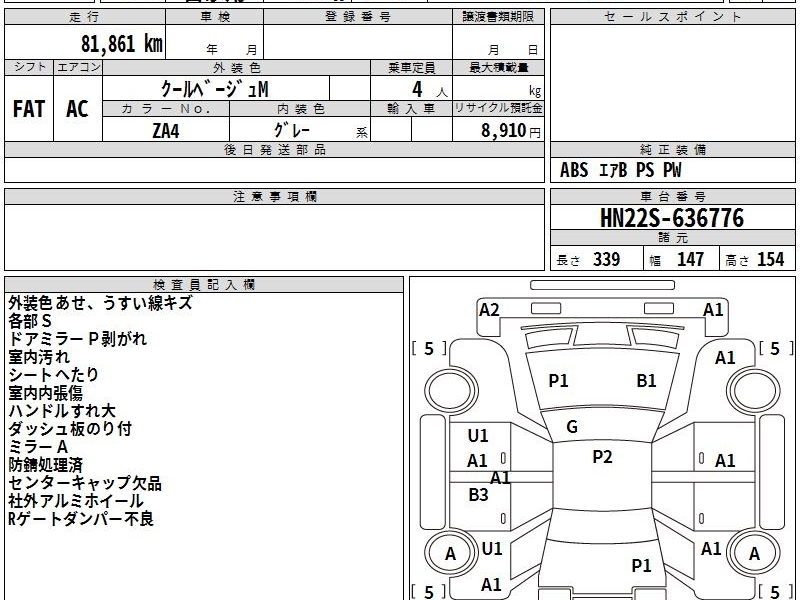Click the セールスポイント header
This screenshot has width=800, height=600.
tap(672, 16)
